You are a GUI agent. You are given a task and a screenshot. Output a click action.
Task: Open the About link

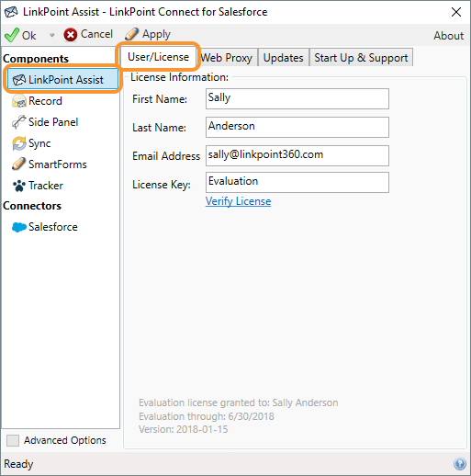pos(449,36)
